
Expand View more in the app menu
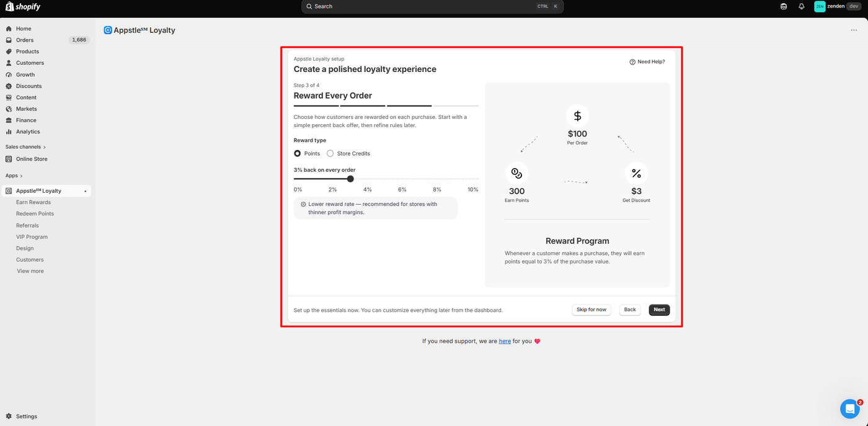(x=30, y=271)
